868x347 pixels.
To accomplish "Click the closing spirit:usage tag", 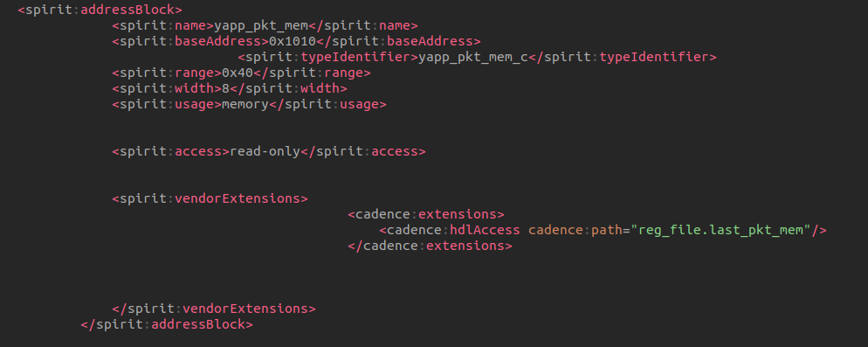I will [x=327, y=104].
